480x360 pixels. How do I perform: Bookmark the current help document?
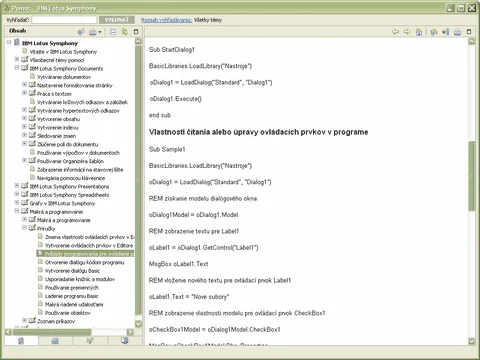(x=446, y=32)
